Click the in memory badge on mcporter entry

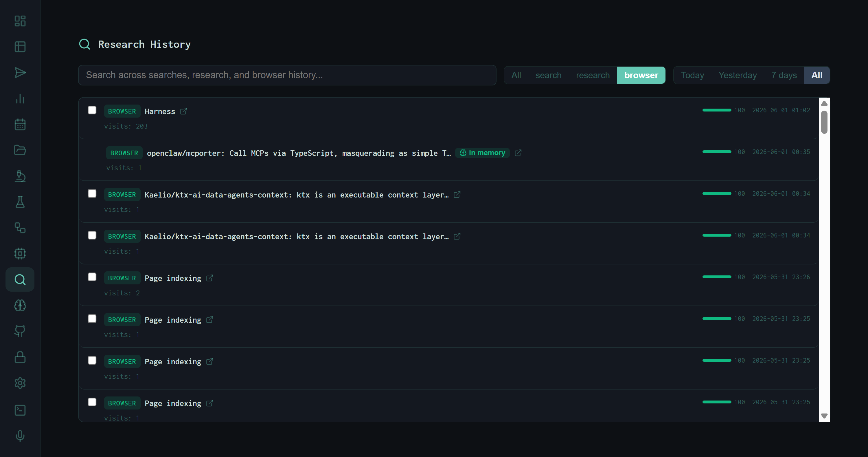click(x=482, y=153)
